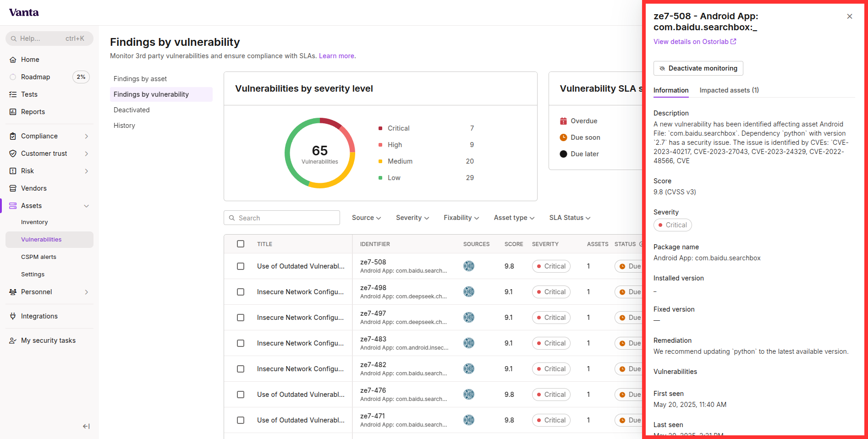Click the Compliance clipboard icon
The image size is (868, 439).
pos(13,136)
